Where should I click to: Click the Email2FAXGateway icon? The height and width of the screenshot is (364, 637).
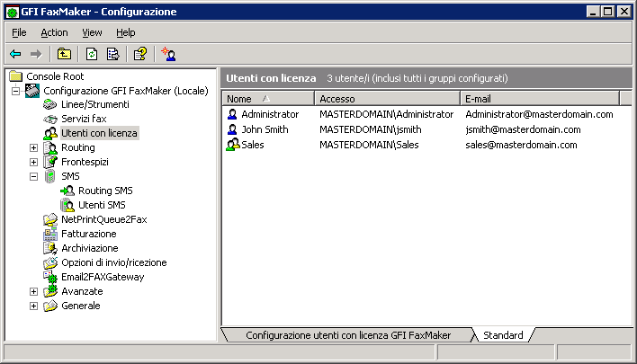[50, 277]
